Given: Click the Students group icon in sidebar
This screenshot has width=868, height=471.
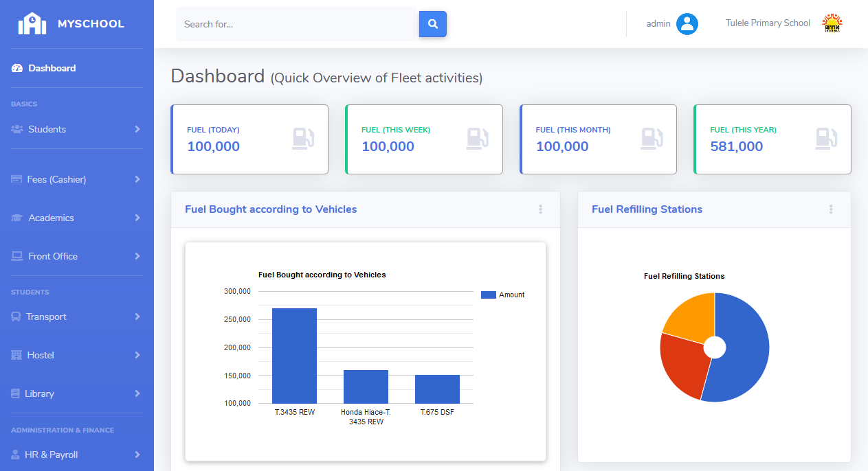Looking at the screenshot, I should (x=17, y=129).
